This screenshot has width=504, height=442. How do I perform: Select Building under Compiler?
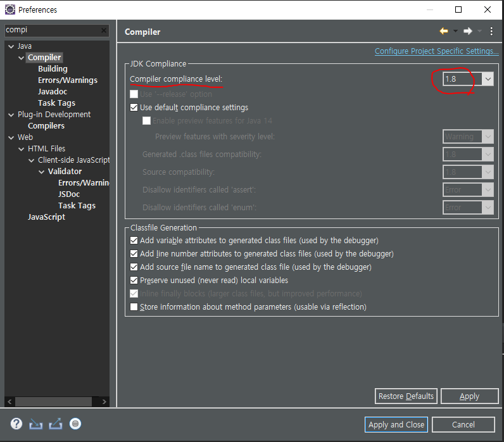53,69
